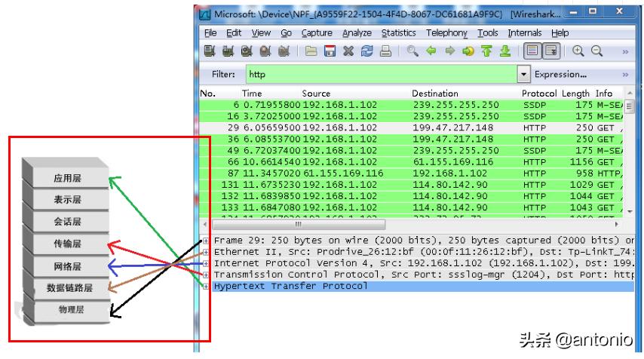Open the Tools menu
This screenshot has width=644, height=359.
click(487, 33)
